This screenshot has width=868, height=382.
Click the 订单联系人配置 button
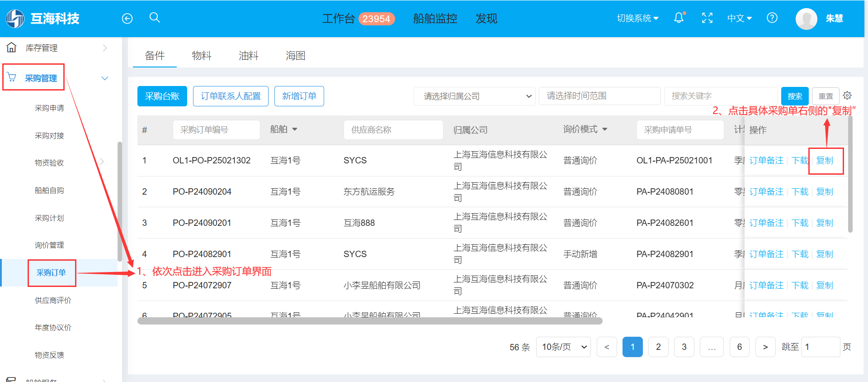231,96
